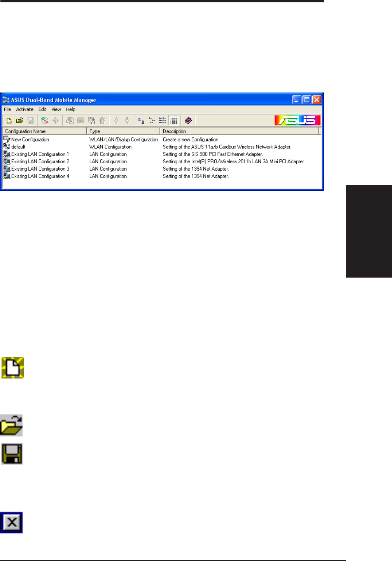Switch to Details view
Image resolution: width=392 pixels, height=561 pixels.
pos(174,121)
